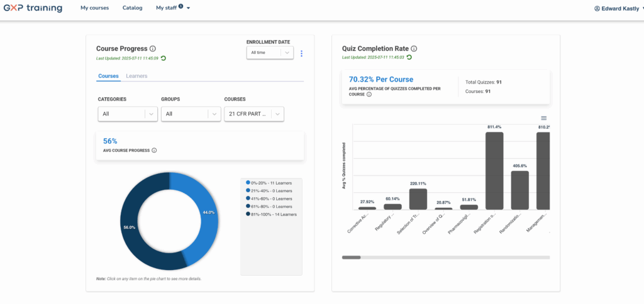Open the Enrollment Date dropdown

coord(270,53)
